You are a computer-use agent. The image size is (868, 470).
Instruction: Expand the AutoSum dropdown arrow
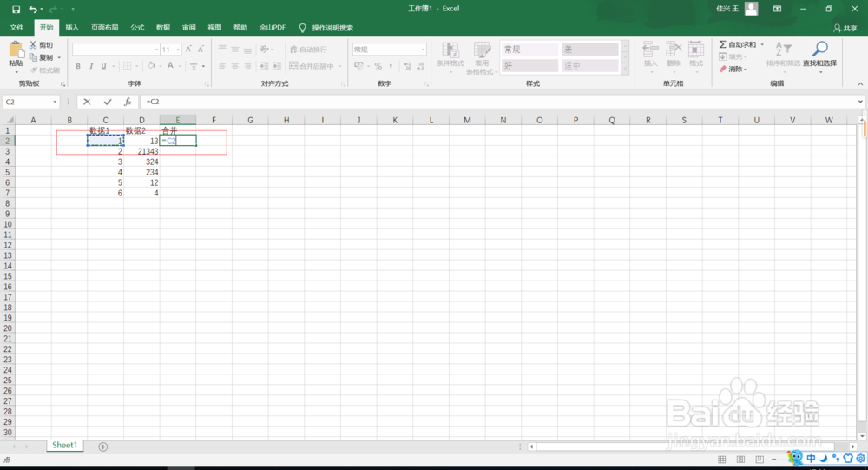(x=762, y=44)
